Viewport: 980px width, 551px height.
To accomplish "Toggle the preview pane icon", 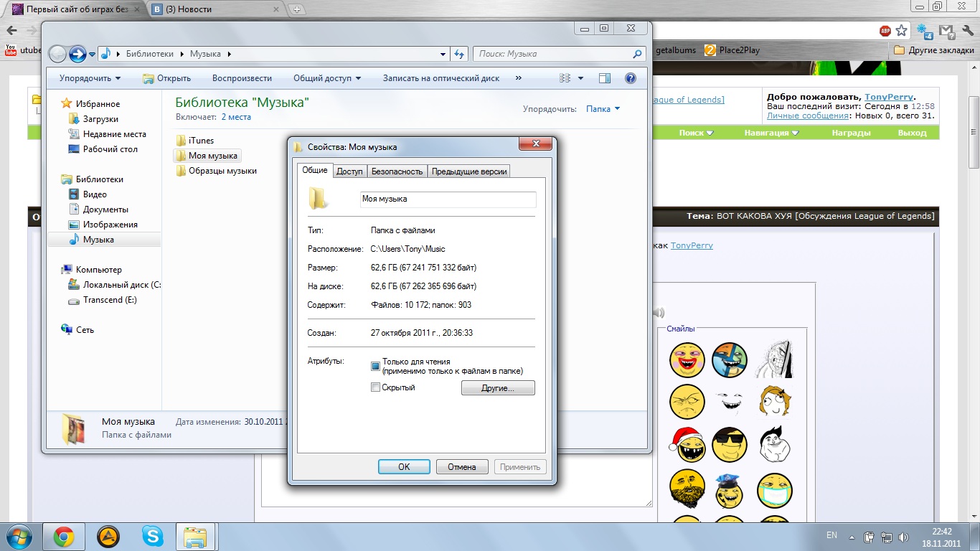I will point(605,78).
